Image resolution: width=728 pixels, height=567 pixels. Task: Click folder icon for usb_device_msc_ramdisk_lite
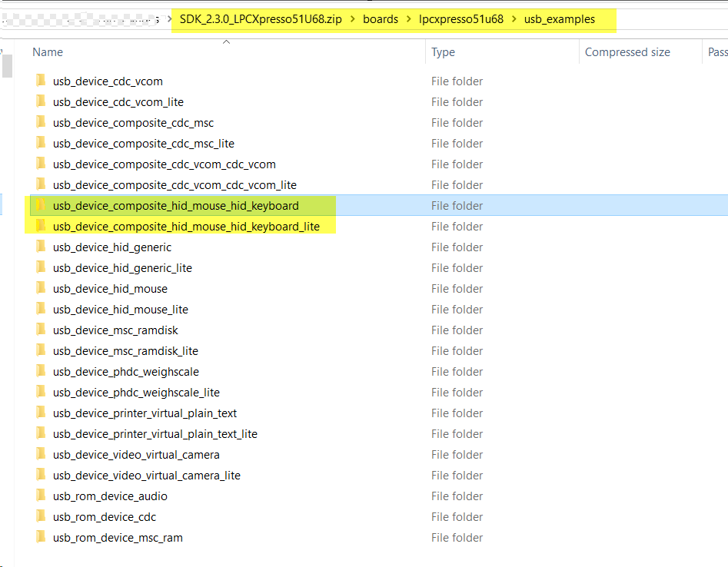tap(41, 350)
